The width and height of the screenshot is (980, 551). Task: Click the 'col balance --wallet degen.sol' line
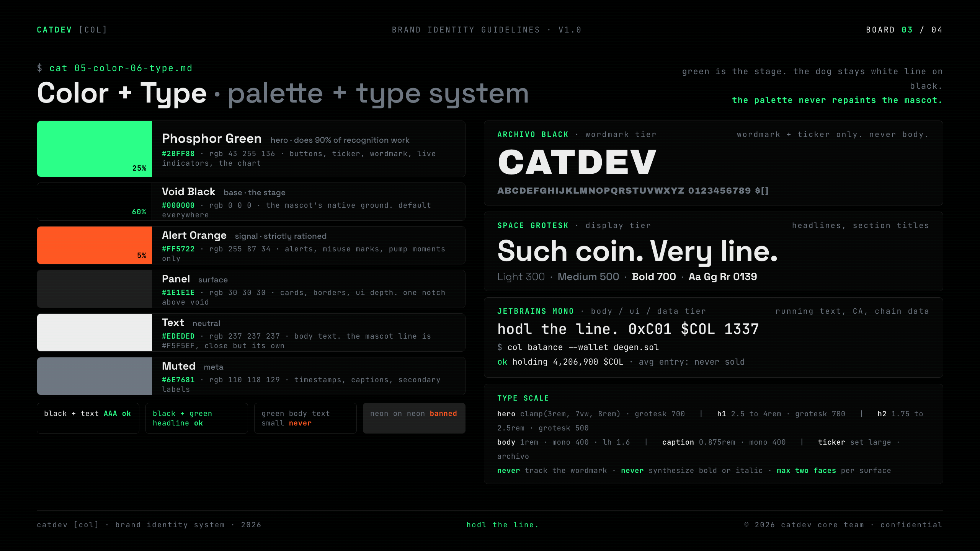[583, 347]
